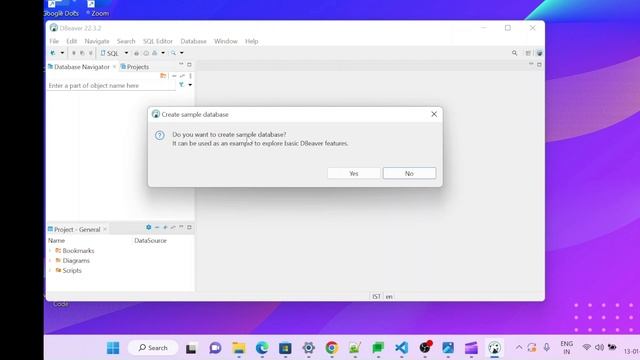Collapse all in Project panel toolbar

[x=157, y=227]
